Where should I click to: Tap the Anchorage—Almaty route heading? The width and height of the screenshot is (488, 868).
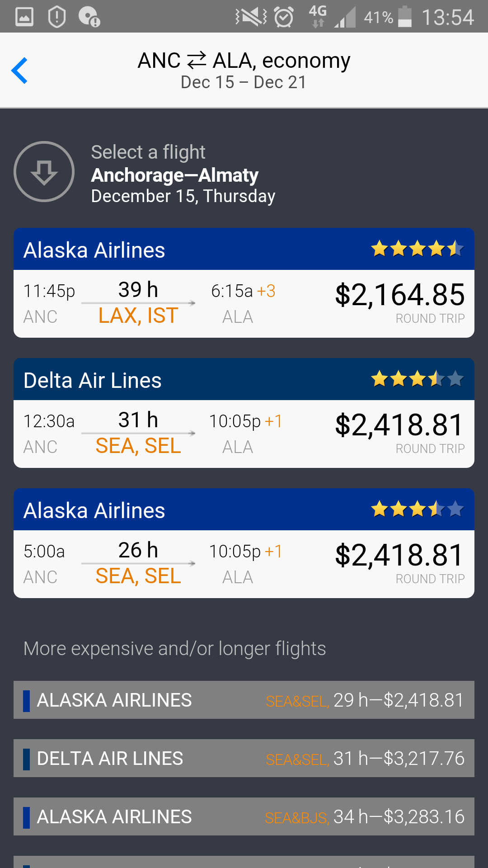tap(175, 175)
